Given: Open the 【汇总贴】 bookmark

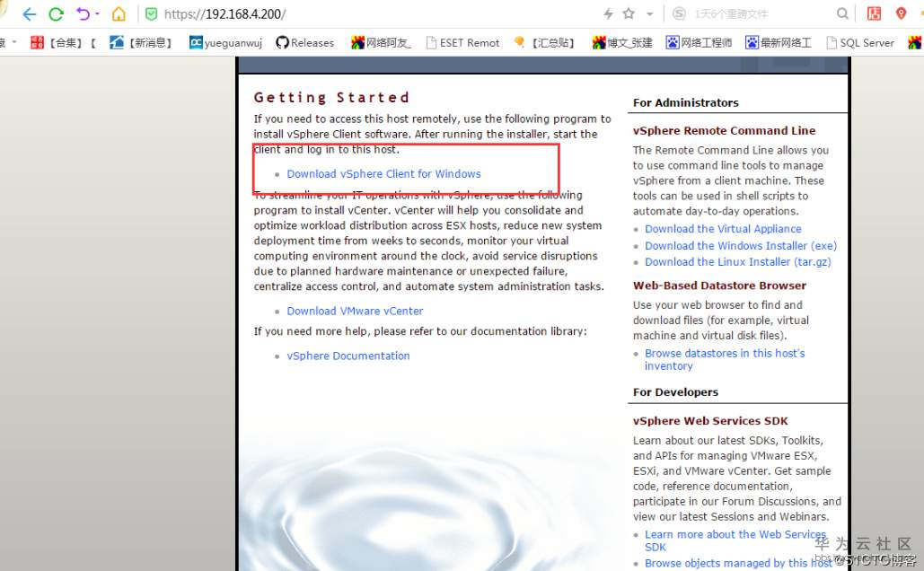Looking at the screenshot, I should click(x=545, y=42).
